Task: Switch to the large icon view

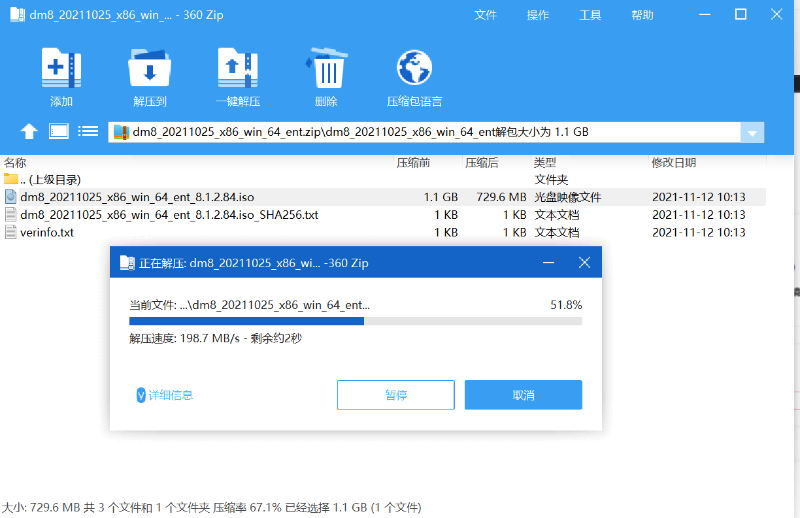Action: point(59,132)
